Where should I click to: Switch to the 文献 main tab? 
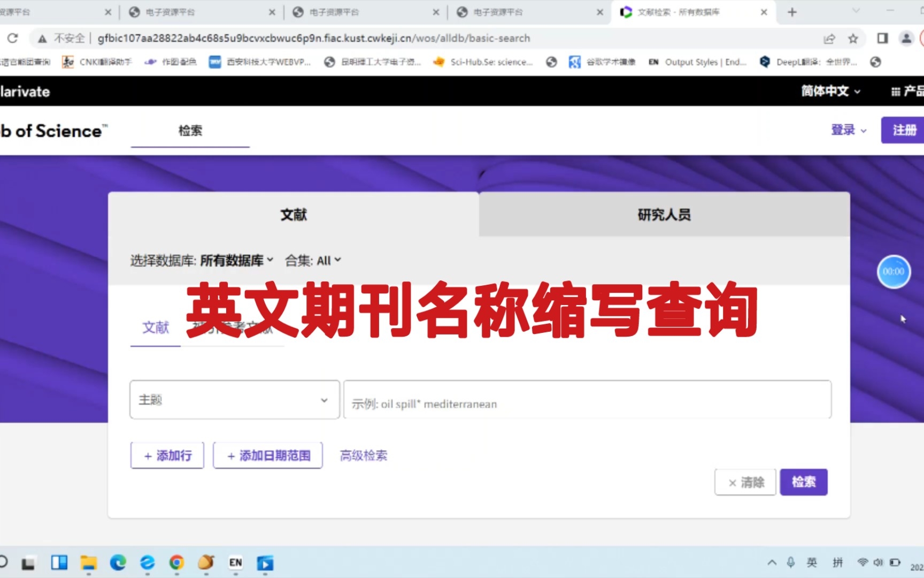coord(294,215)
